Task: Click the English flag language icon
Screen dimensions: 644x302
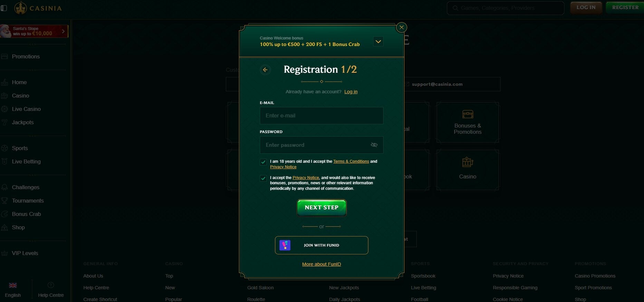Action: tap(13, 285)
